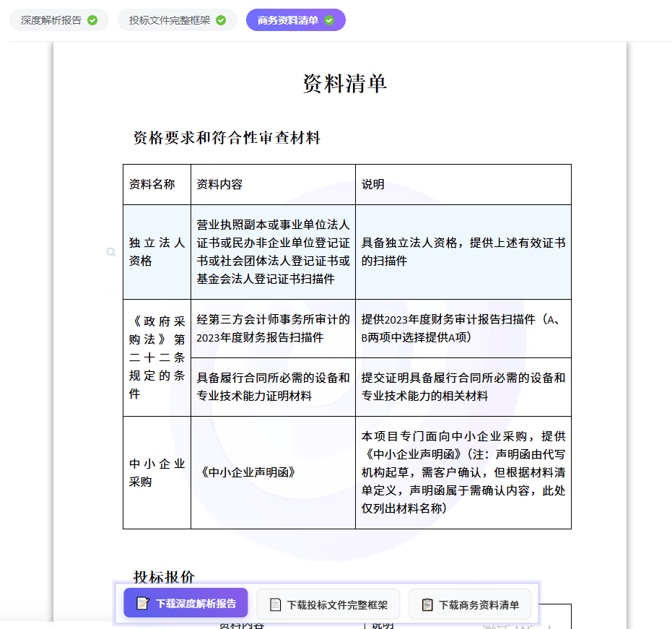Click 下载投标文件完整框架 button
Image resolution: width=672 pixels, height=629 pixels.
click(328, 604)
